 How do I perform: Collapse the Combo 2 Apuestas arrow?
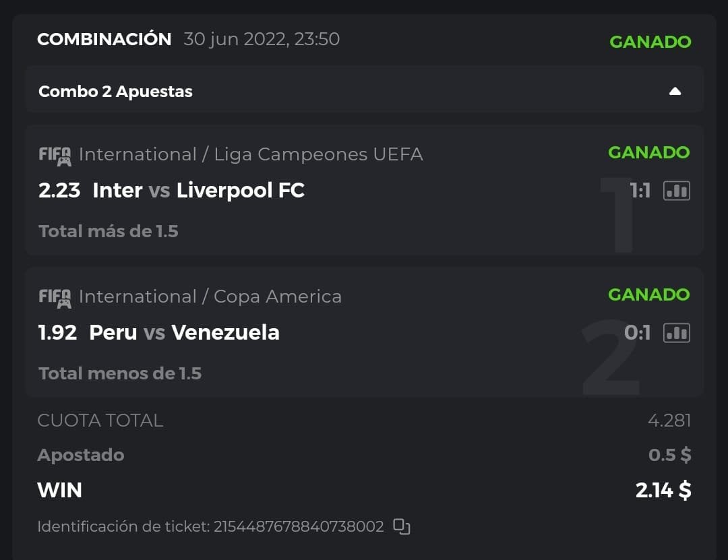click(x=675, y=92)
